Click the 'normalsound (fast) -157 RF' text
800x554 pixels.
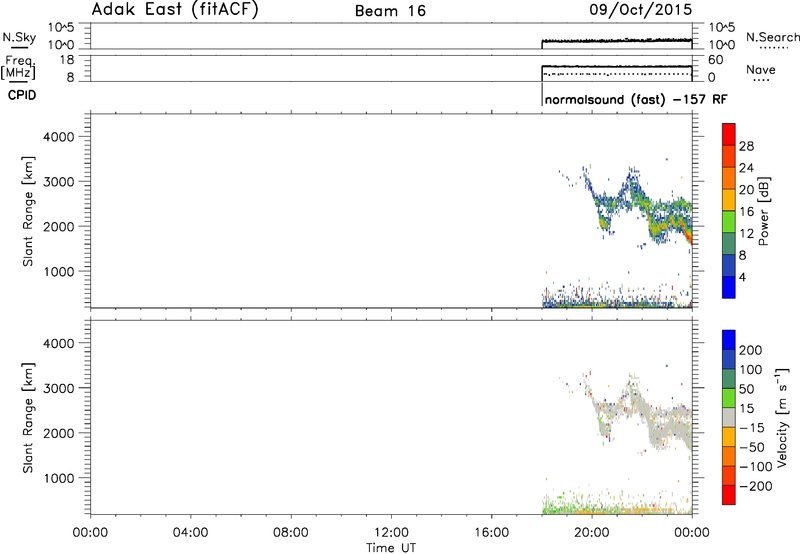click(x=636, y=99)
